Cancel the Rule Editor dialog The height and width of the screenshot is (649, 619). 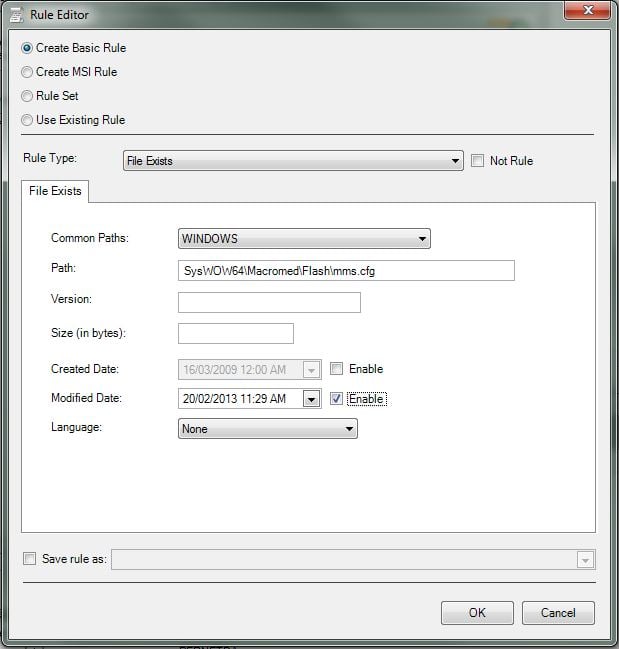[x=558, y=613]
